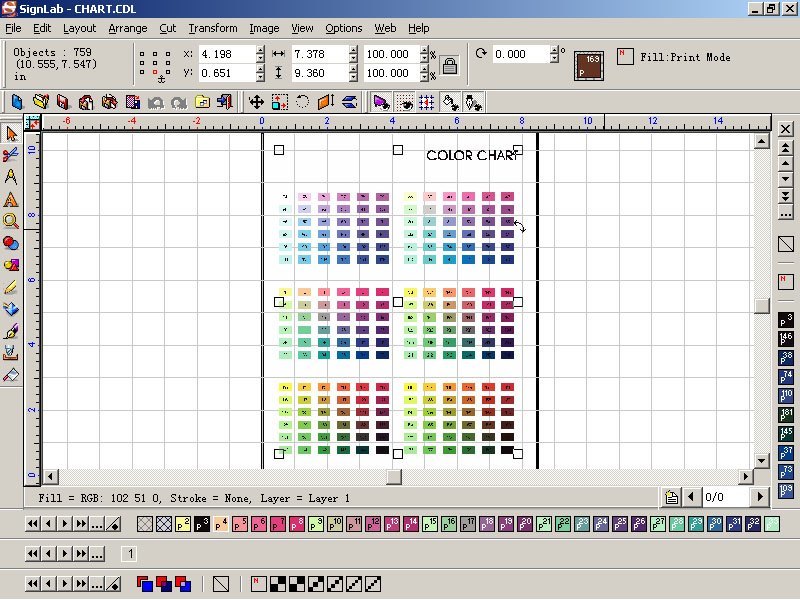Click the X position input field
Image resolution: width=800 pixels, height=600 pixels.
[x=227, y=54]
